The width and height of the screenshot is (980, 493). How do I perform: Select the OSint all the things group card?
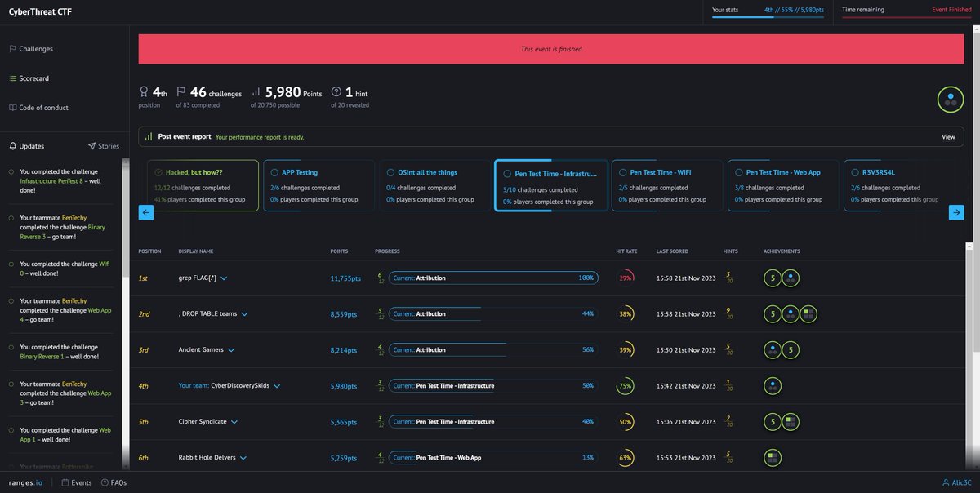click(x=434, y=185)
